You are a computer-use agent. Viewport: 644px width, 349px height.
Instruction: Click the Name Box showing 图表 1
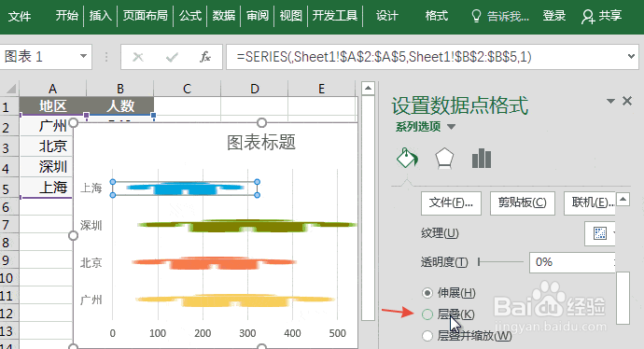click(39, 56)
